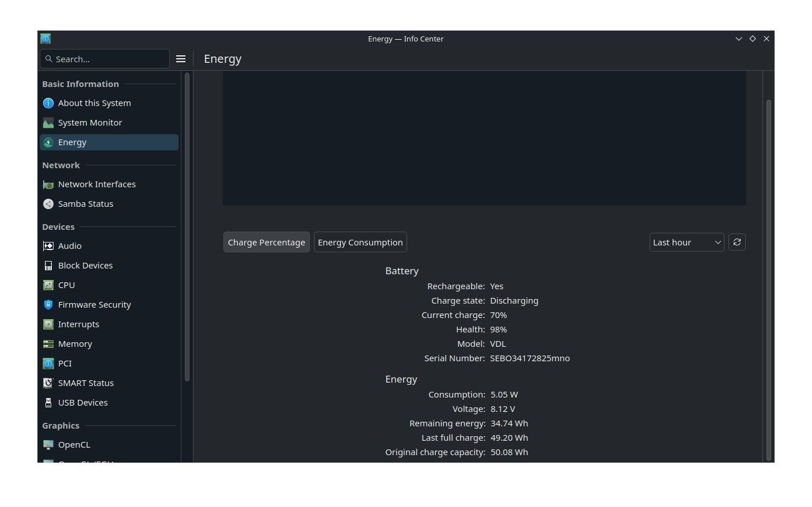812x507 pixels.
Task: Refresh the battery graph with reload icon
Action: tap(737, 242)
